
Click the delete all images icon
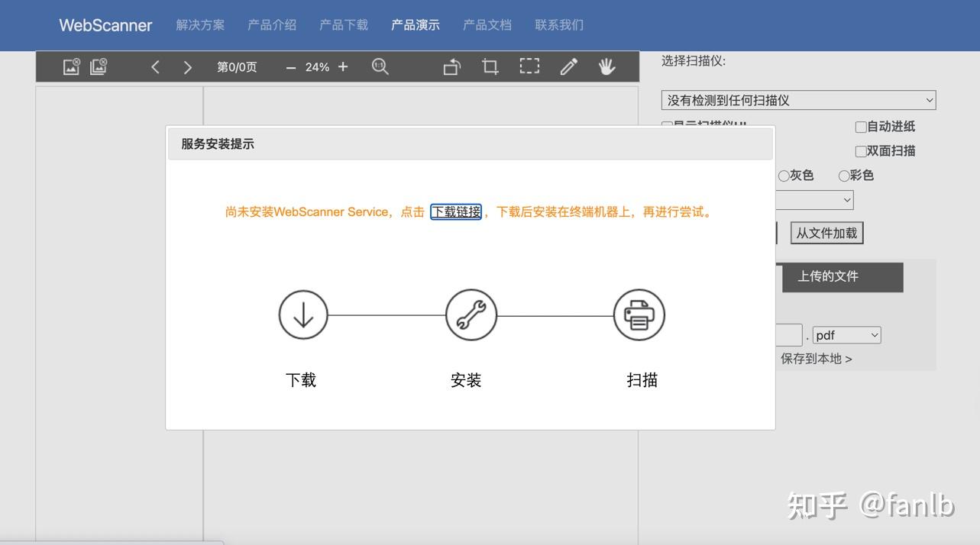97,66
